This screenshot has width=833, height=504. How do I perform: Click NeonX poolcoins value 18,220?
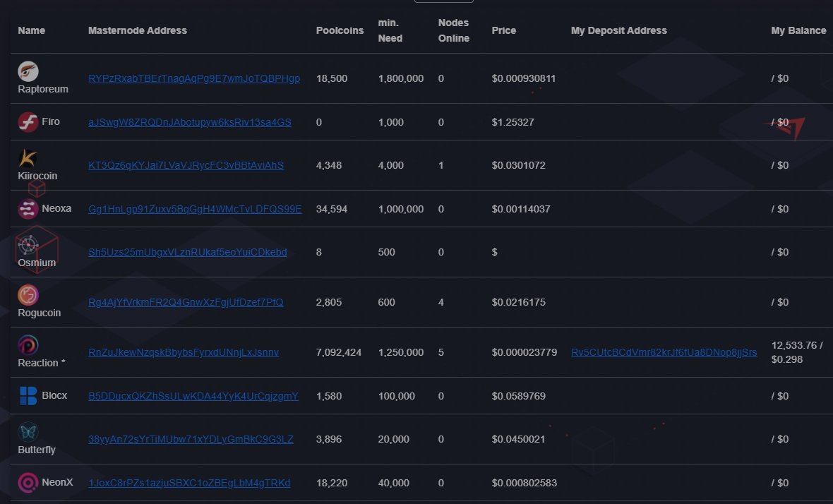332,483
